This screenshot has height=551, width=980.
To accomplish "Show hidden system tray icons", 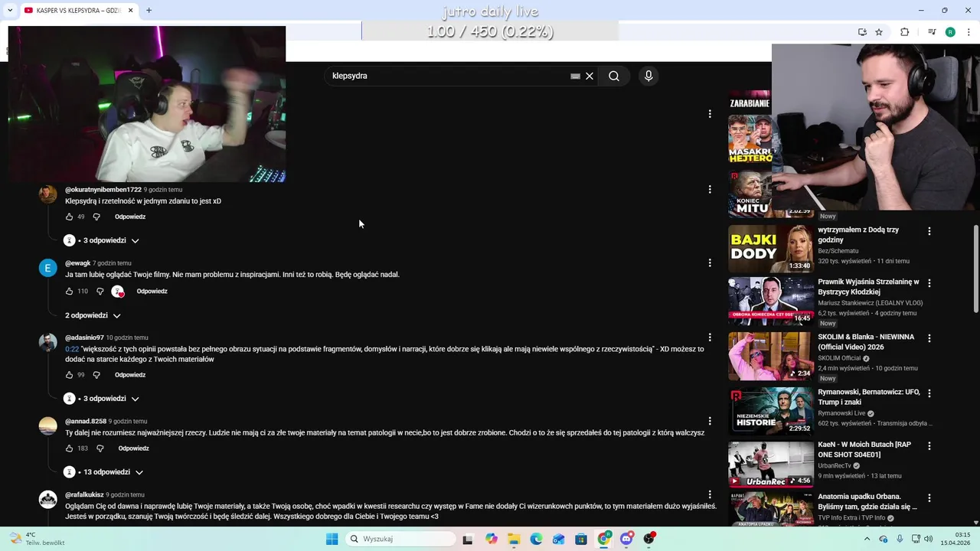I will click(867, 539).
